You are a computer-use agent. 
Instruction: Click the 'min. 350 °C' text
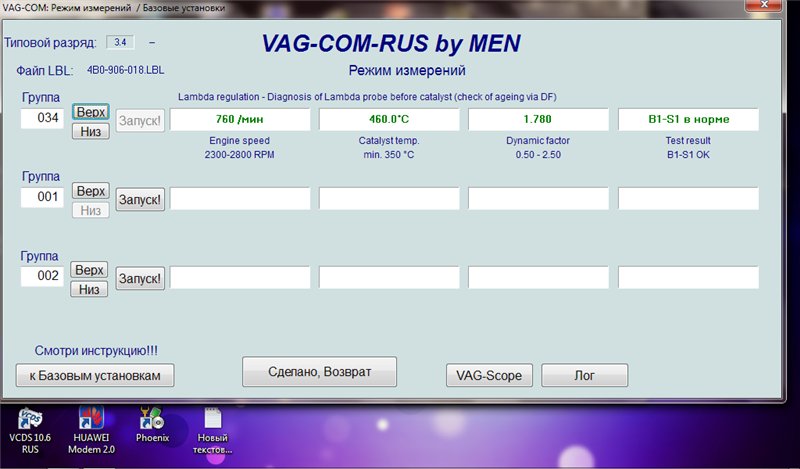pos(389,155)
